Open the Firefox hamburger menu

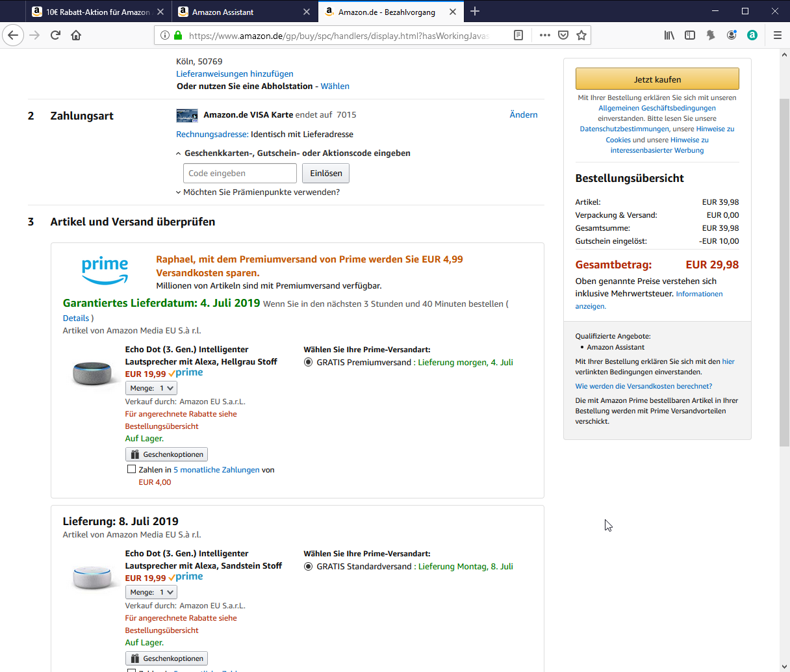point(777,35)
